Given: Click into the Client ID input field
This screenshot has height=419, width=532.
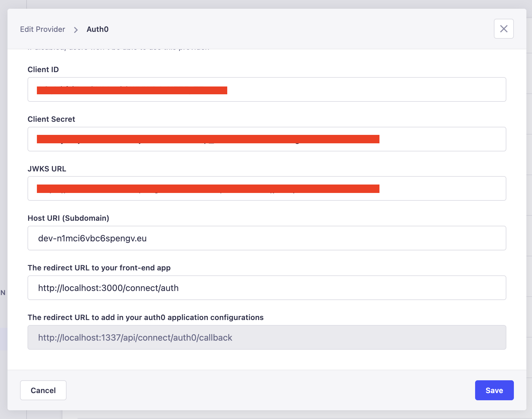Looking at the screenshot, I should pos(266,89).
